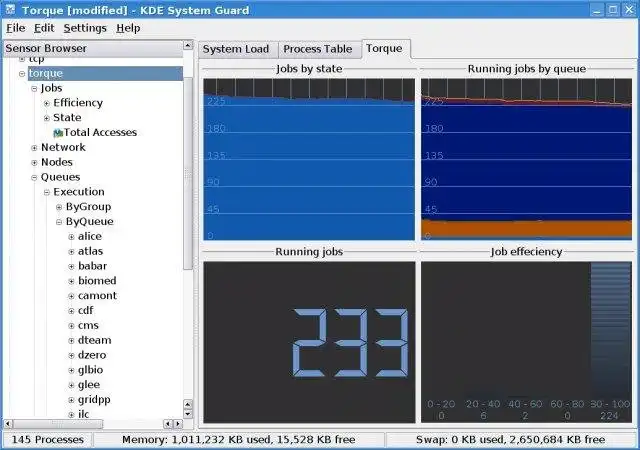
Task: Click the Swap usage status text
Action: point(510,440)
